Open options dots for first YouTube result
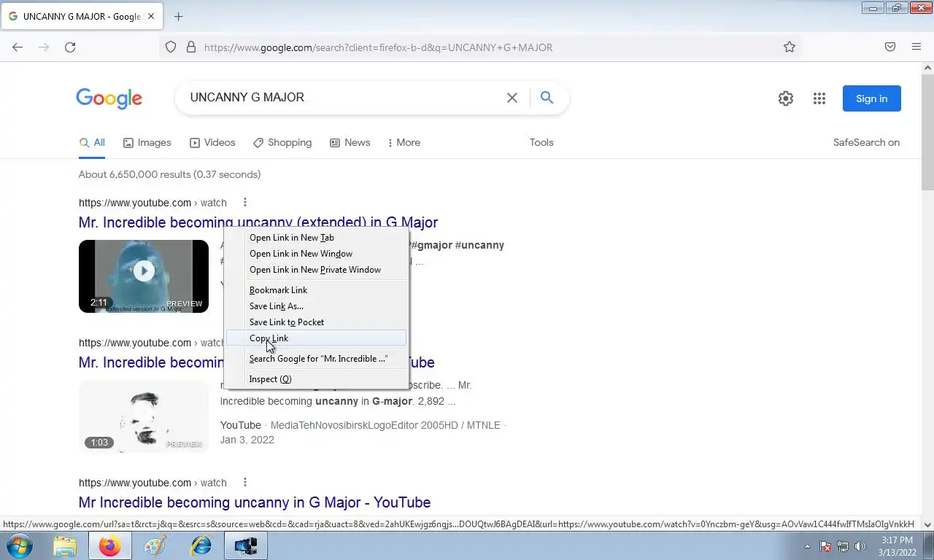This screenshot has width=934, height=560. click(x=245, y=203)
